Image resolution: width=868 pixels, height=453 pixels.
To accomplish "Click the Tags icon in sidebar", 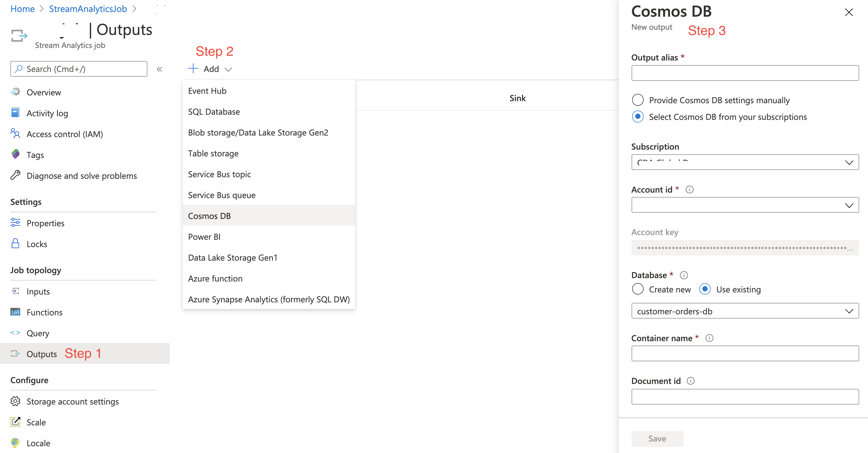I will coord(15,155).
